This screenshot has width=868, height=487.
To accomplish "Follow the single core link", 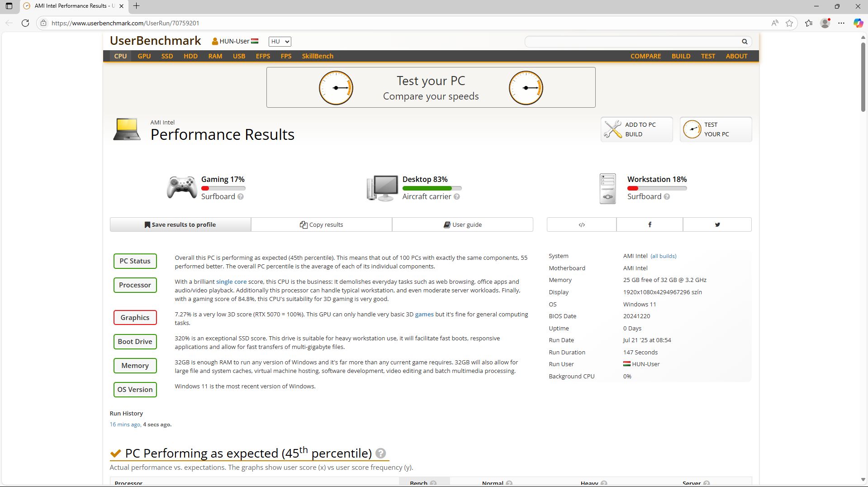I will (231, 282).
